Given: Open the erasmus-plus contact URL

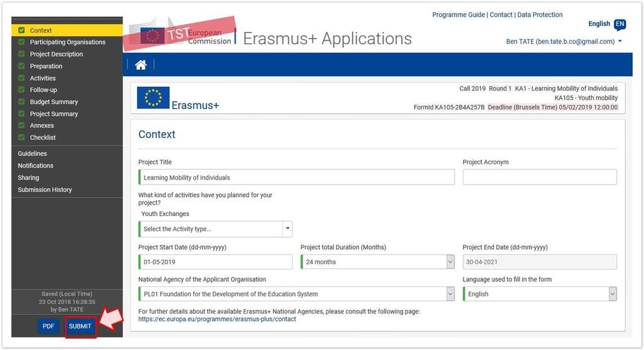Looking at the screenshot, I should pos(217,319).
